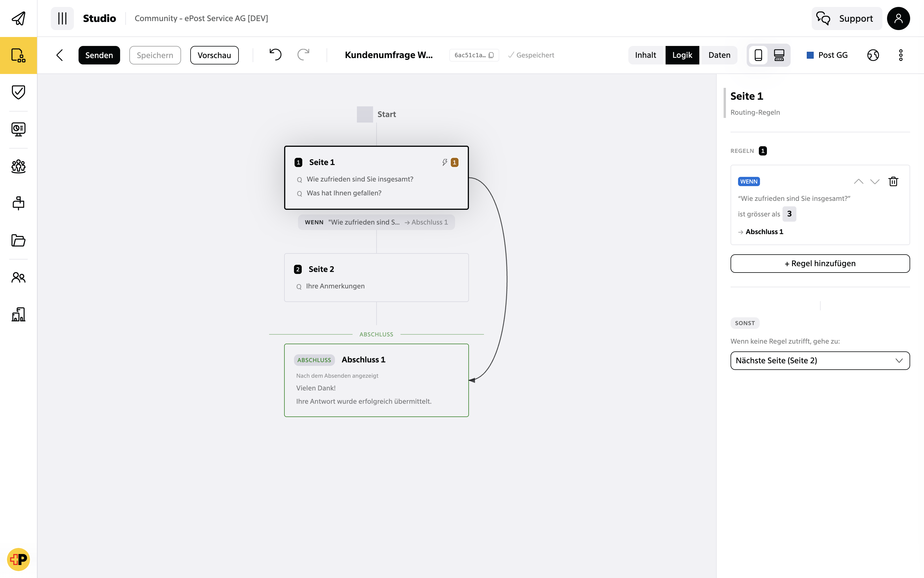This screenshot has height=578, width=924.
Task: Open the Vorschau preview
Action: (214, 55)
